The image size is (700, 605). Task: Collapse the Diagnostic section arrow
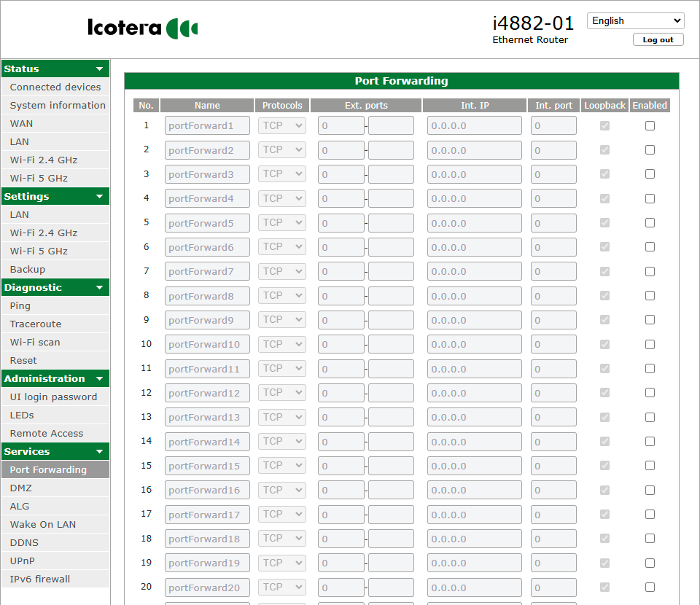coord(99,288)
